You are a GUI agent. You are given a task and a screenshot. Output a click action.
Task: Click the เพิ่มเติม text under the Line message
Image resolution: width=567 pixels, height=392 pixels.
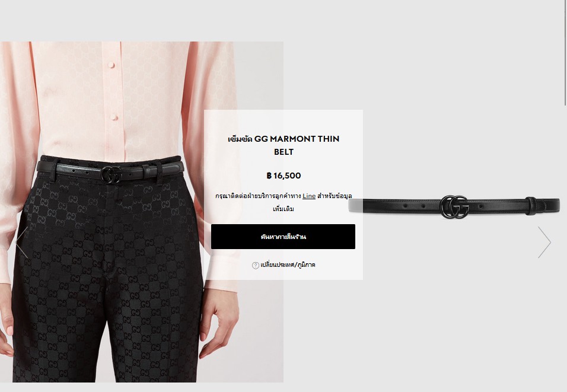[283, 209]
